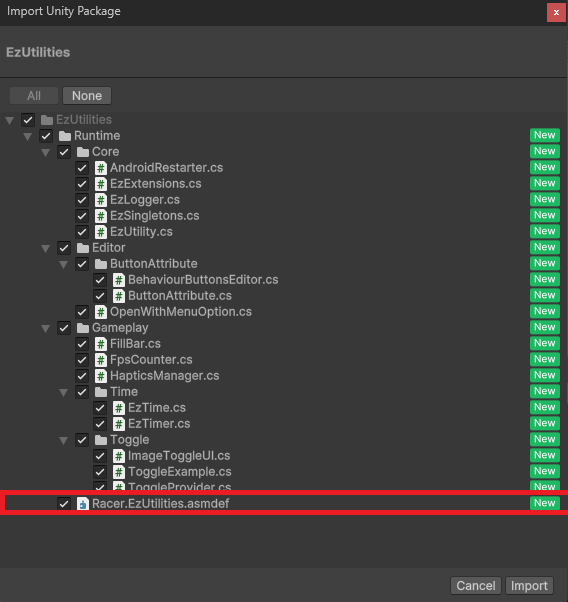
Task: Click the EzUtilities root folder icon
Action: pyautogui.click(x=47, y=120)
